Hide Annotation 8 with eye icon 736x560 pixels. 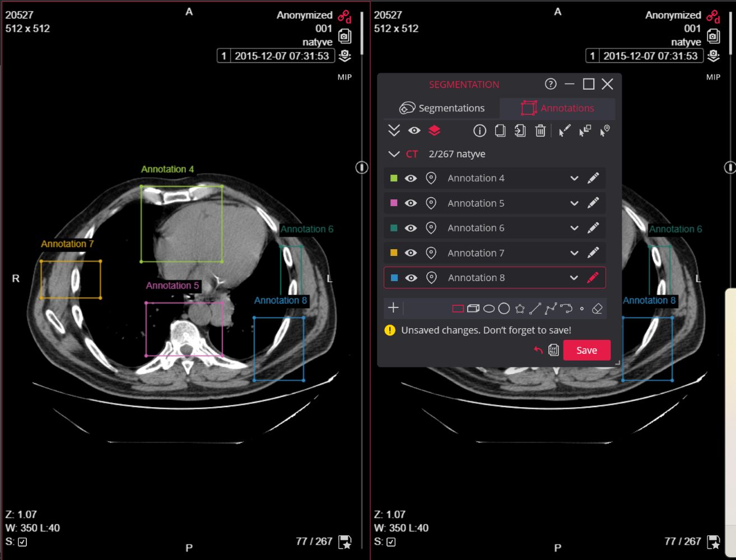tap(411, 278)
